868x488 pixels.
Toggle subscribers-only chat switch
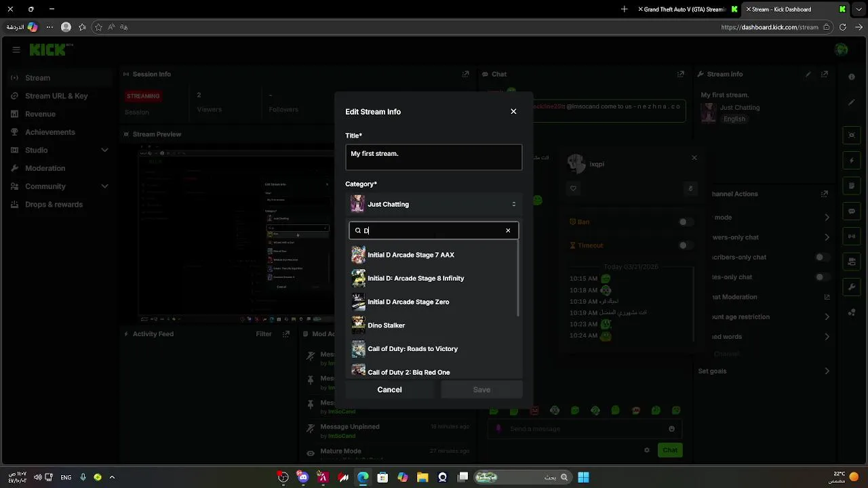click(823, 257)
